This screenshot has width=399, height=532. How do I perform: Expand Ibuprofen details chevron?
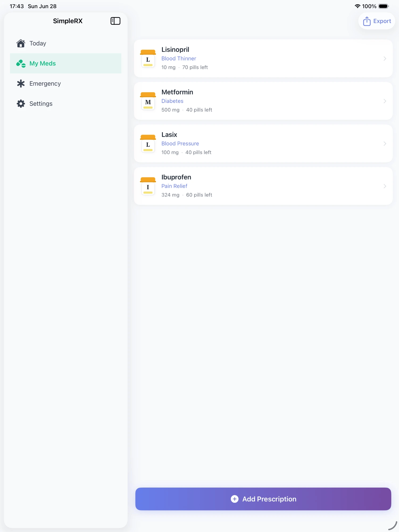click(385, 186)
